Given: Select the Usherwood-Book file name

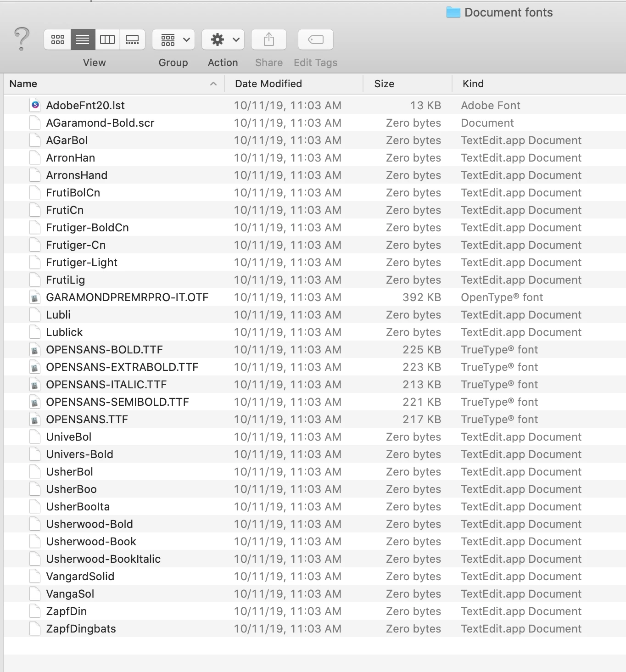Looking at the screenshot, I should point(91,541).
